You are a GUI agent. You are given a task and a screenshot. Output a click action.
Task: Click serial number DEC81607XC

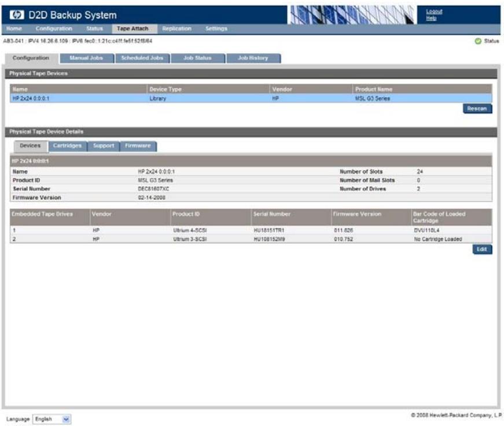click(x=154, y=189)
